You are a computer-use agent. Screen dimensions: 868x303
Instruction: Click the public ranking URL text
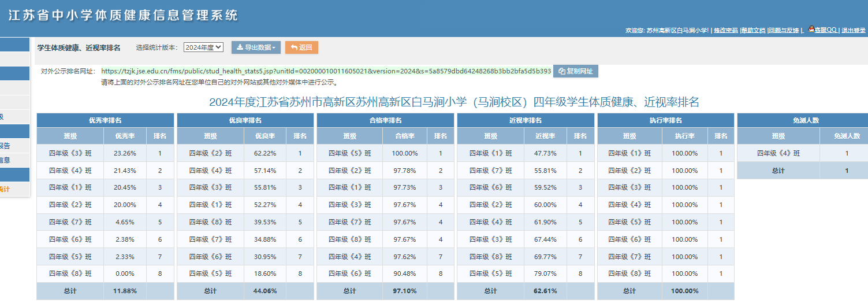pyautogui.click(x=326, y=71)
